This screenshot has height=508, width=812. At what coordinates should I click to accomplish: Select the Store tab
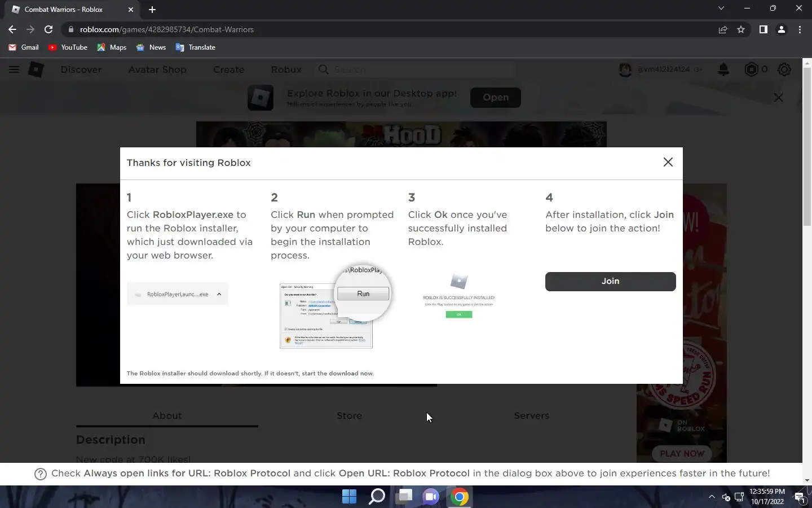point(349,415)
